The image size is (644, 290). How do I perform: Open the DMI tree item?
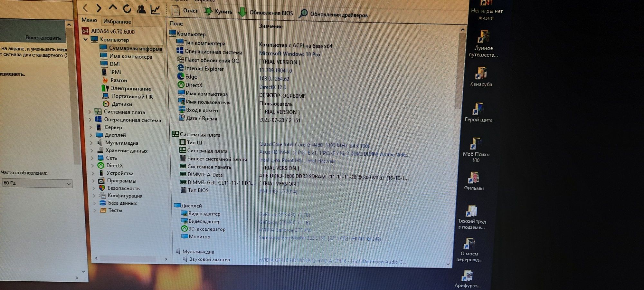pos(110,64)
